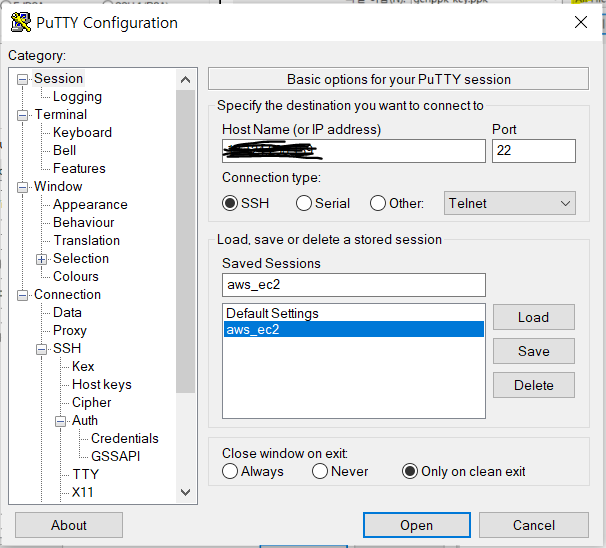Open the Host keys category
Image resolution: width=606 pixels, height=548 pixels.
pos(102,385)
